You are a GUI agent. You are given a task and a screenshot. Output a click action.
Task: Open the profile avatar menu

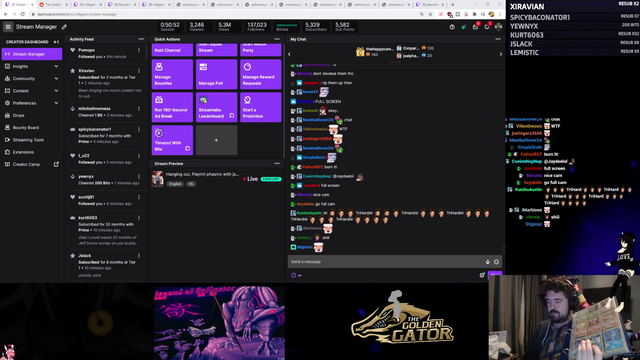coord(498,27)
